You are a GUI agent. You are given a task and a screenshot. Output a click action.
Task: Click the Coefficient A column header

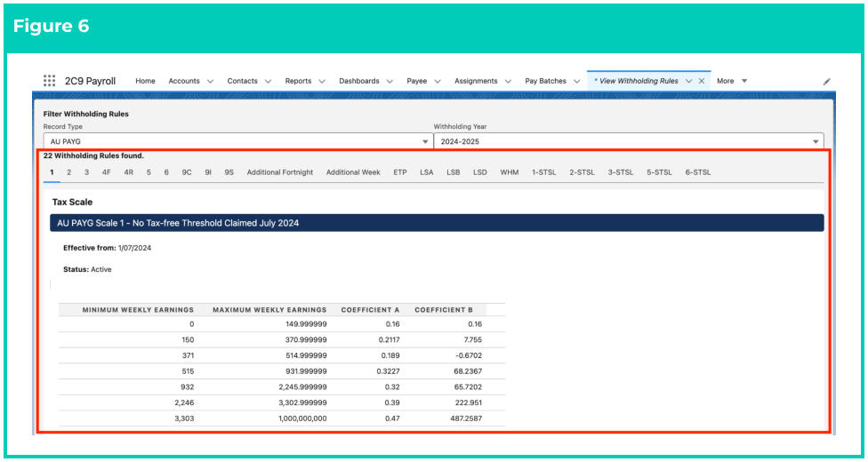[370, 310]
